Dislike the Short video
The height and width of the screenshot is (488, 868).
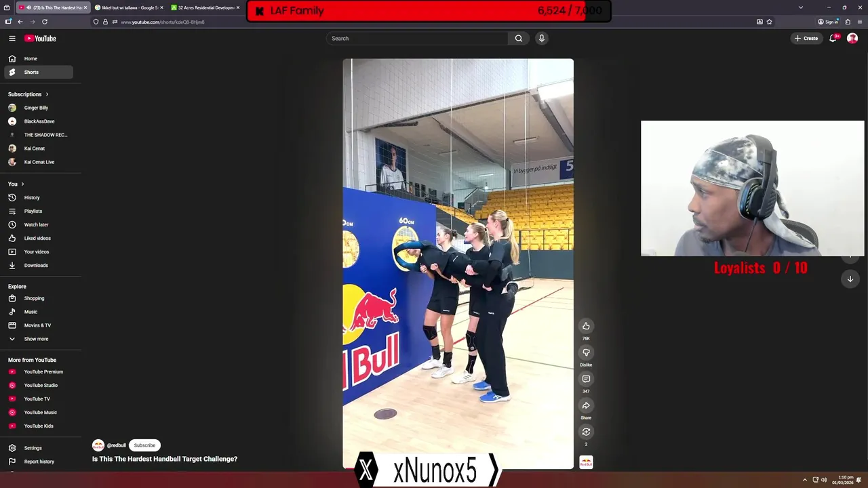[x=586, y=352]
